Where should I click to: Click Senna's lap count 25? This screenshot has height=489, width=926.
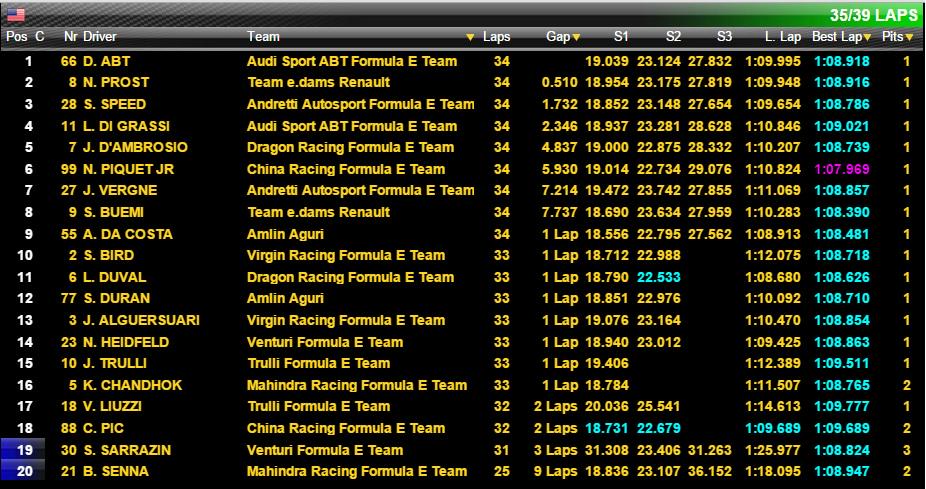pyautogui.click(x=501, y=472)
